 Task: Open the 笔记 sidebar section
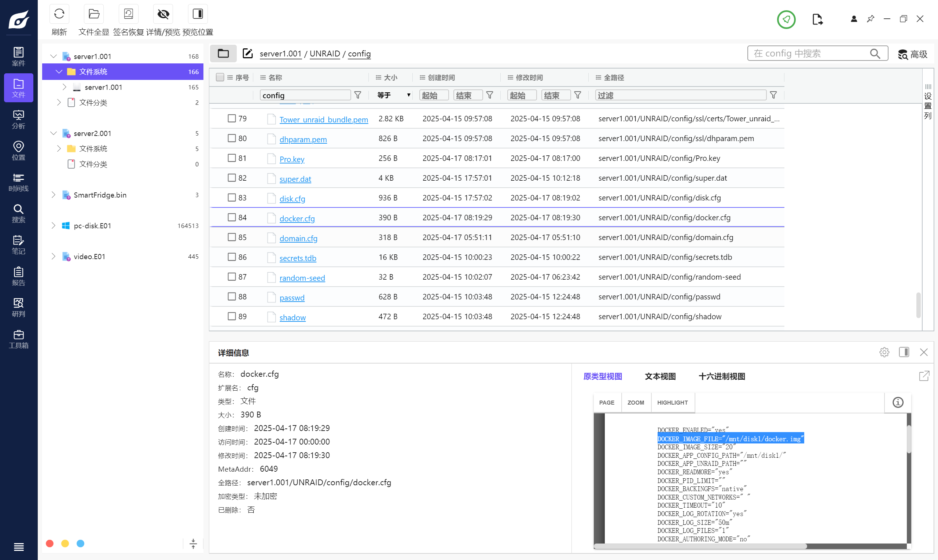coord(18,244)
